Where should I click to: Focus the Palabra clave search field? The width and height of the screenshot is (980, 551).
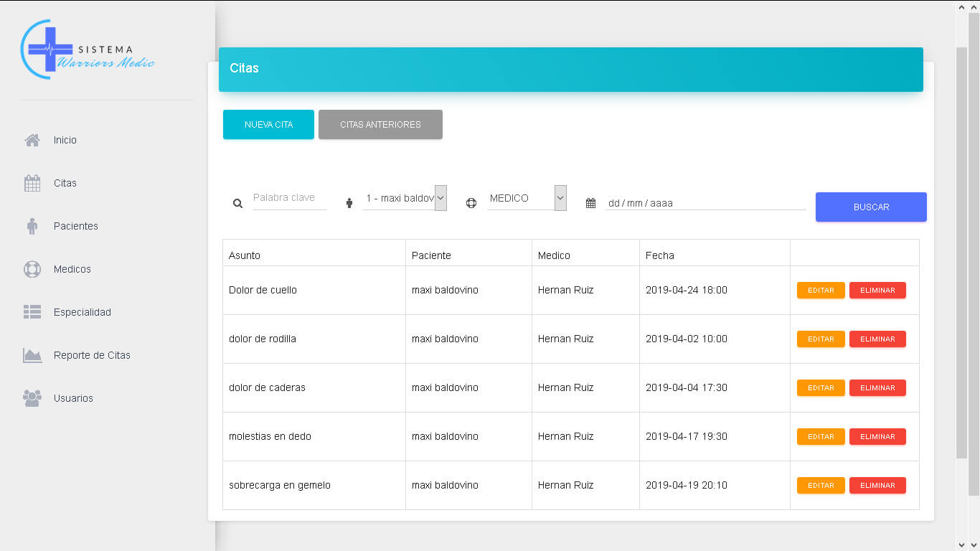point(289,198)
